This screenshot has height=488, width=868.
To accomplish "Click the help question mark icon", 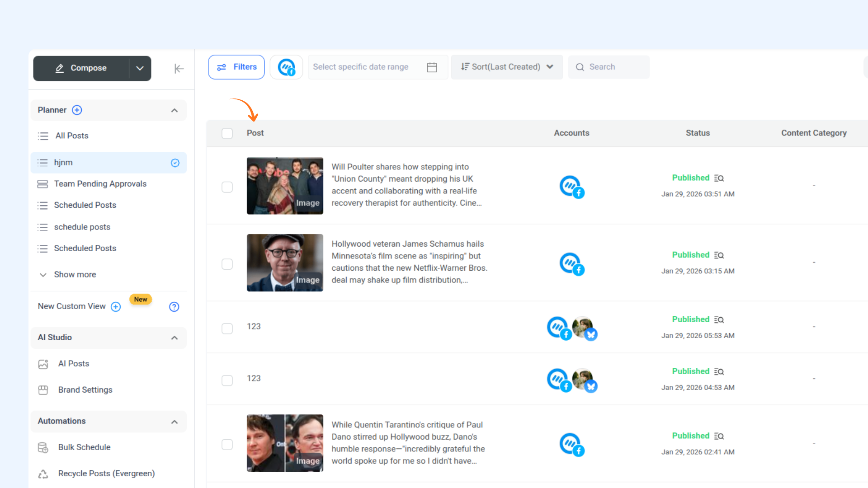I will [174, 307].
